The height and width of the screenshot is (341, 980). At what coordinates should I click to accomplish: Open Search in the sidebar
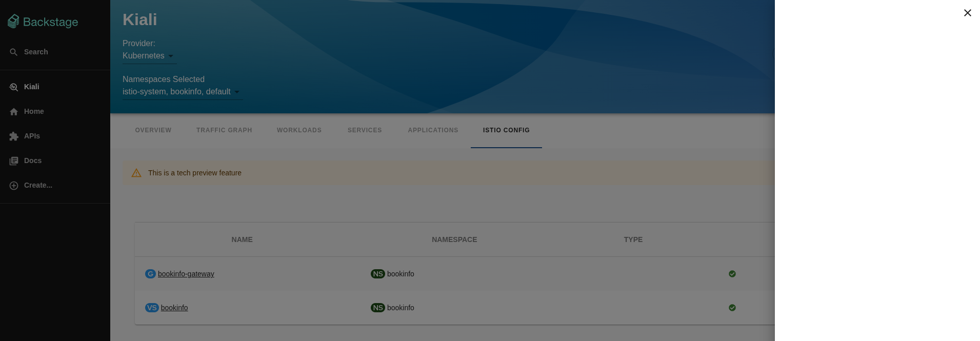(55, 52)
